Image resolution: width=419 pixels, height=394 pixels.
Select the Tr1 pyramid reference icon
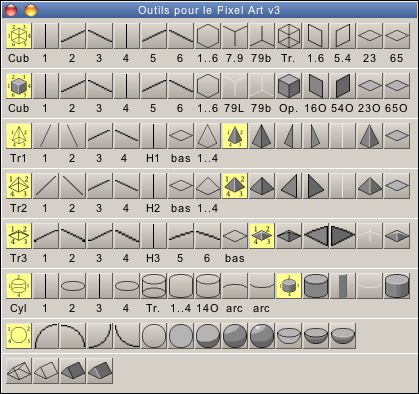(19, 136)
